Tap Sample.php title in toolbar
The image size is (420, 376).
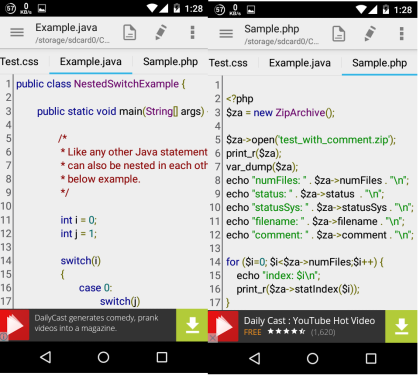pyautogui.click(x=272, y=29)
